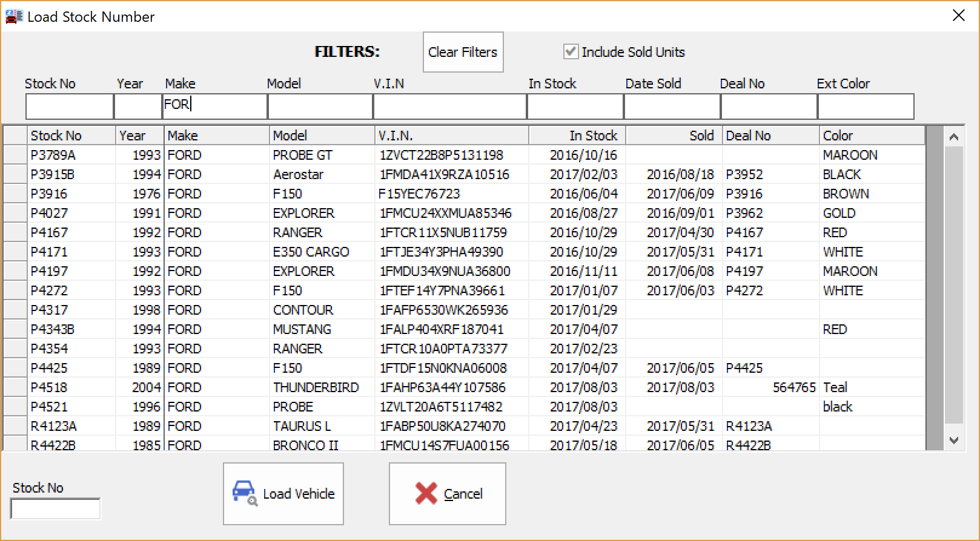Click scrollbar up arrow in list
The width and height of the screenshot is (980, 541).
click(x=953, y=137)
